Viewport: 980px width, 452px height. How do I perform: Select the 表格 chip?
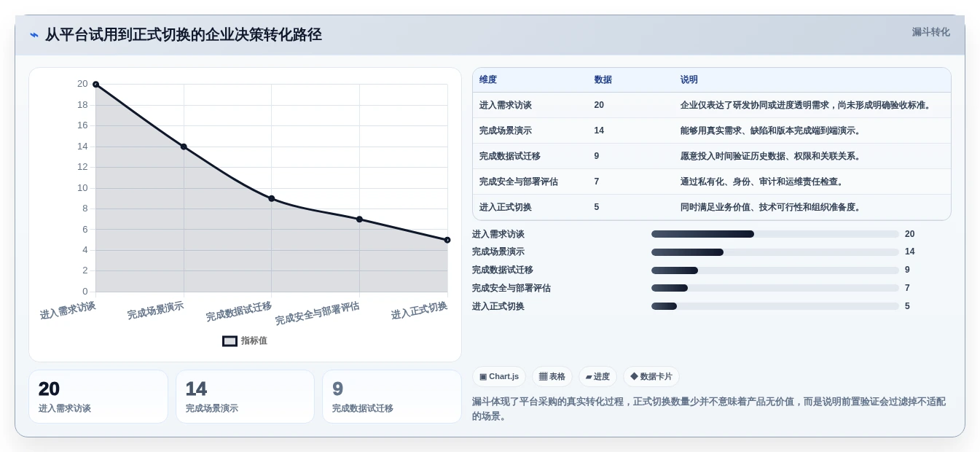pos(552,377)
